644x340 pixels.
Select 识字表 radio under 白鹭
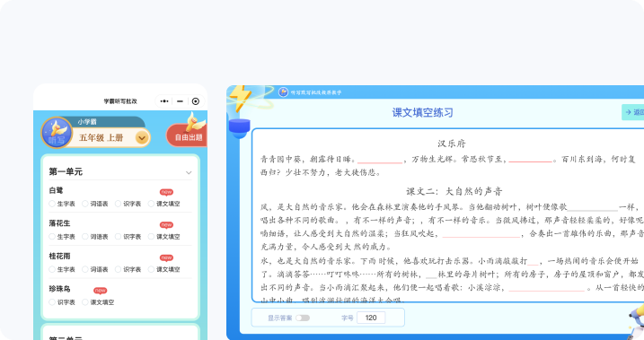[x=118, y=204]
